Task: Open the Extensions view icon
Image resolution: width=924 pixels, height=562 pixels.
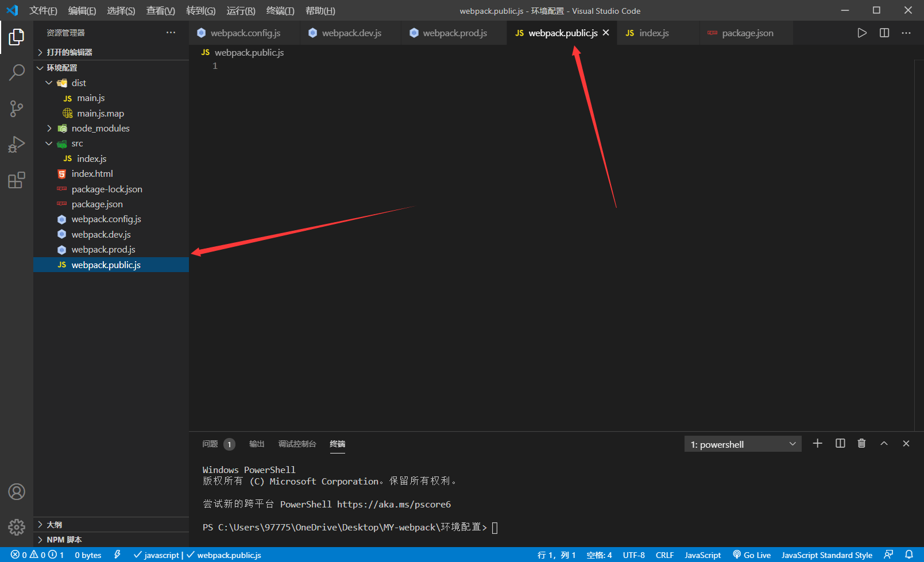Action: (x=17, y=180)
